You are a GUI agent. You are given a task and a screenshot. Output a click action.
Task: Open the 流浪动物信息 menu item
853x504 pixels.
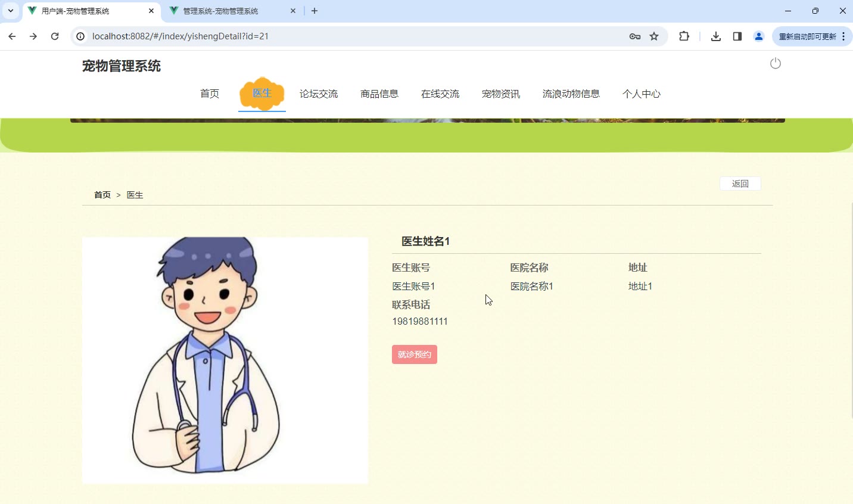[x=571, y=94]
